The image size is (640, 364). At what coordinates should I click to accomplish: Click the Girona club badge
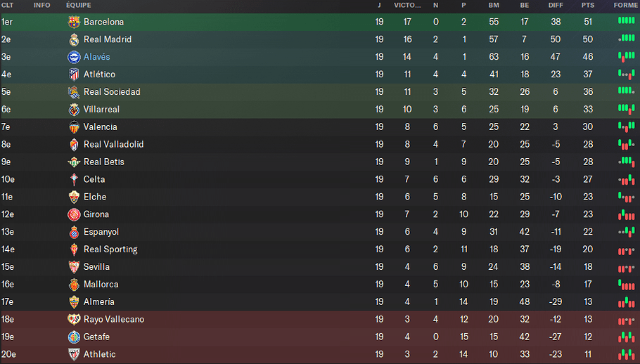pyautogui.click(x=74, y=214)
